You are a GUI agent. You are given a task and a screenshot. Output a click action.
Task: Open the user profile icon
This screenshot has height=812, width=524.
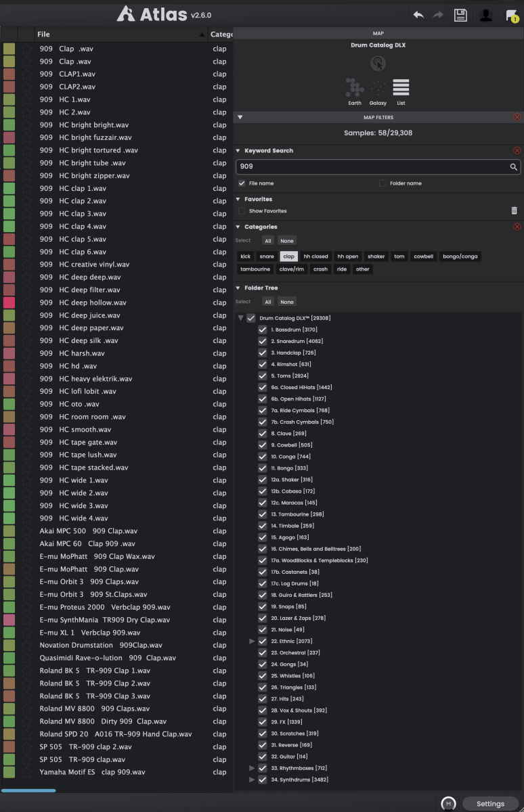click(x=486, y=15)
